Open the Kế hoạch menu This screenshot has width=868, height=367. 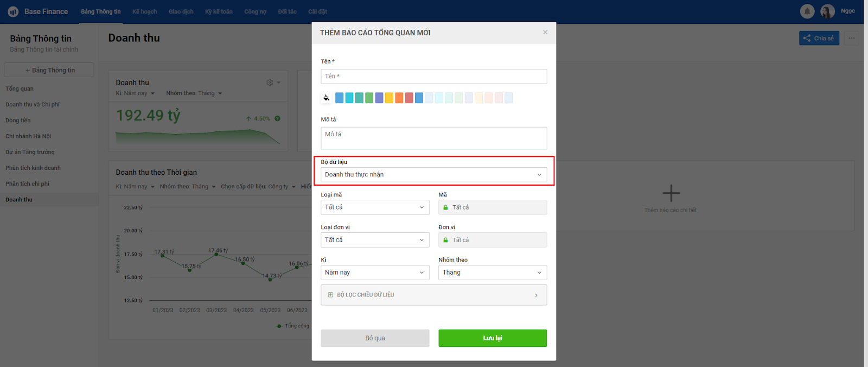click(x=145, y=11)
